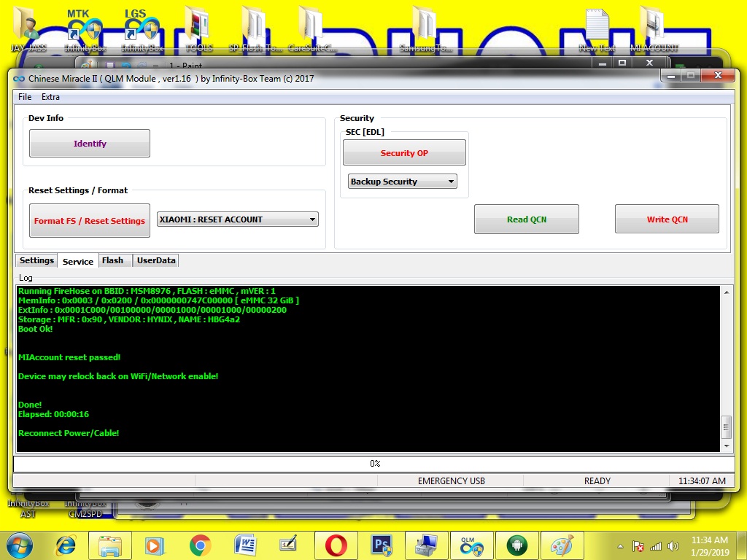Image resolution: width=747 pixels, height=560 pixels.
Task: Switch to the Service tab
Action: (77, 261)
